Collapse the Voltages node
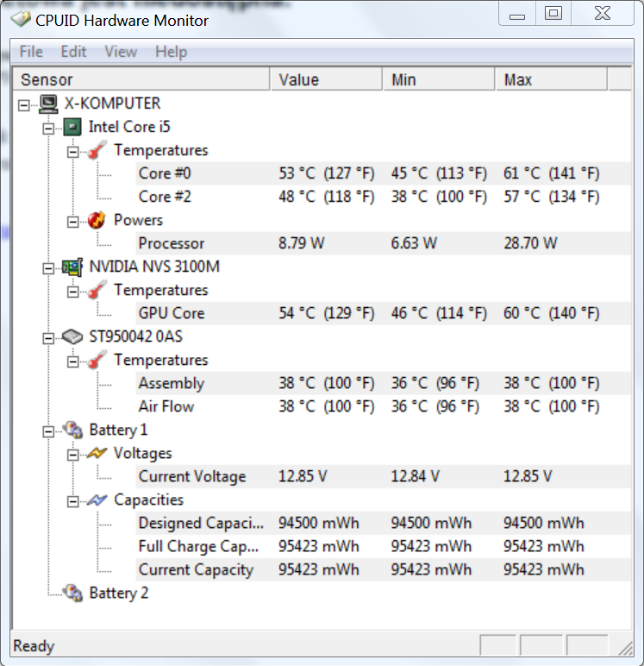644x666 pixels. coord(73,455)
